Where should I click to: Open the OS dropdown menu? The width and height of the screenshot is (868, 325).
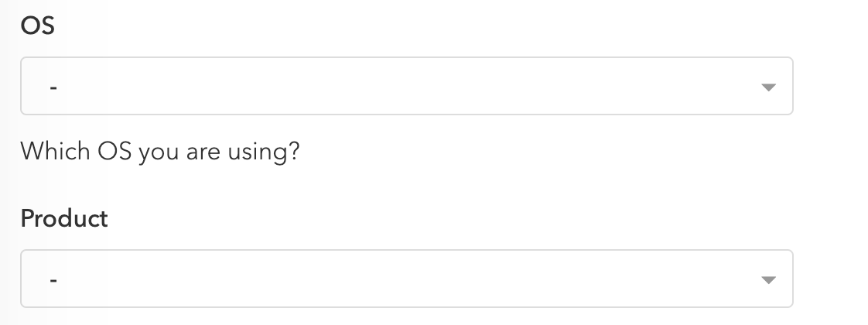pyautogui.click(x=407, y=86)
